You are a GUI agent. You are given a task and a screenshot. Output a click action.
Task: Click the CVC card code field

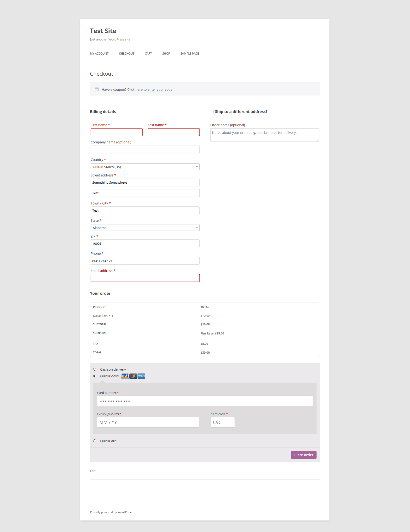(223, 422)
